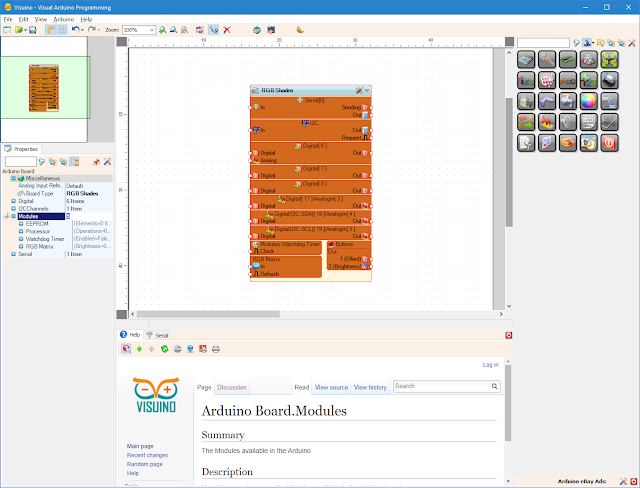Viewport: 640px width, 488px height.
Task: Open the File menu
Action: click(x=8, y=19)
